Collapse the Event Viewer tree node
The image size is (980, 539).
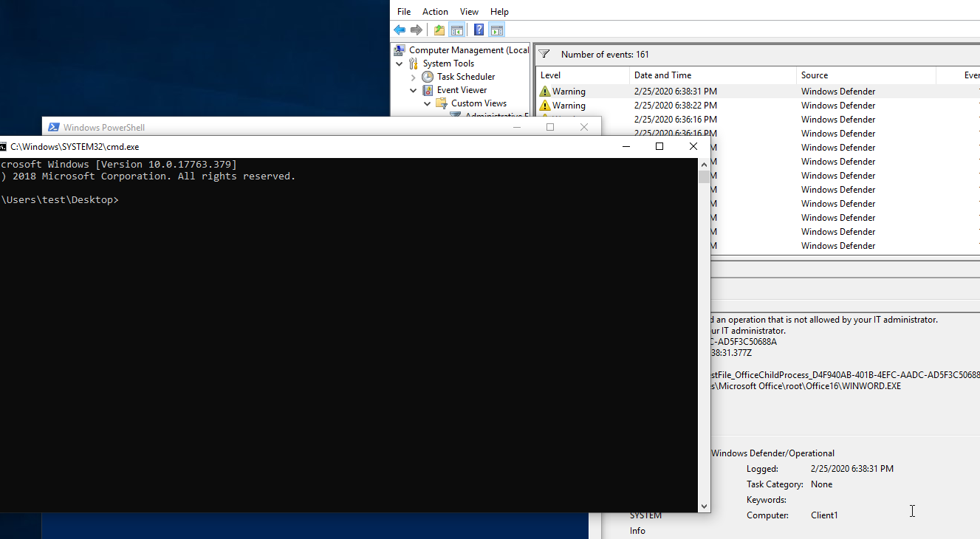414,90
